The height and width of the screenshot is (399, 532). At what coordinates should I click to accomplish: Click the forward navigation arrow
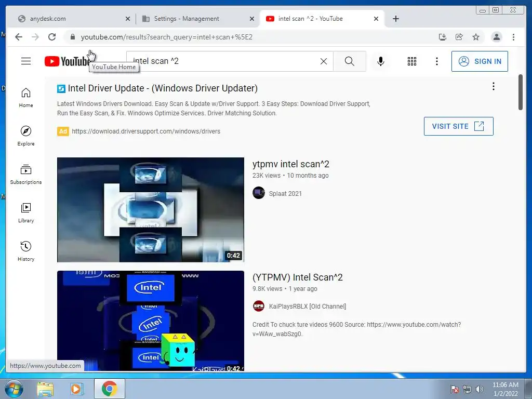pyautogui.click(x=35, y=37)
